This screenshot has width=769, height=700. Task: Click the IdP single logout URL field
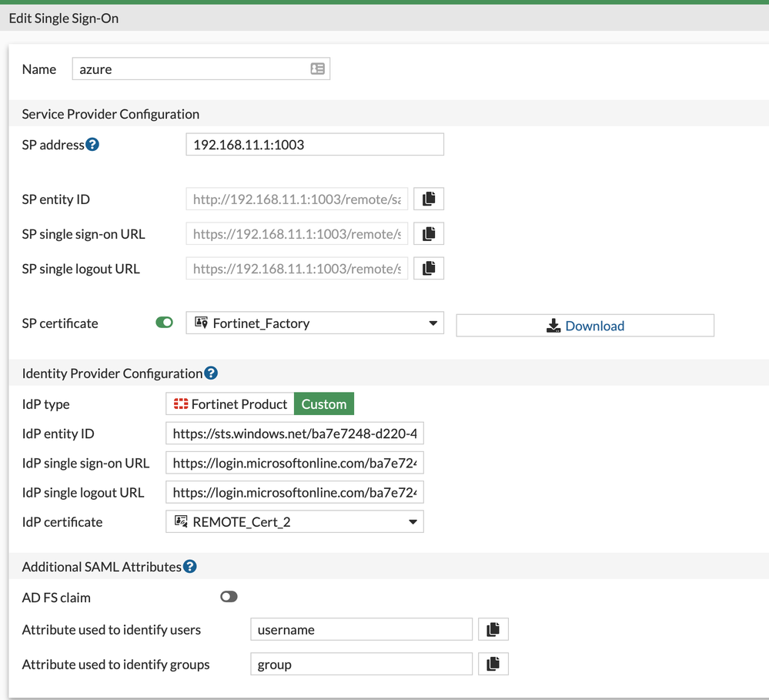click(x=295, y=492)
